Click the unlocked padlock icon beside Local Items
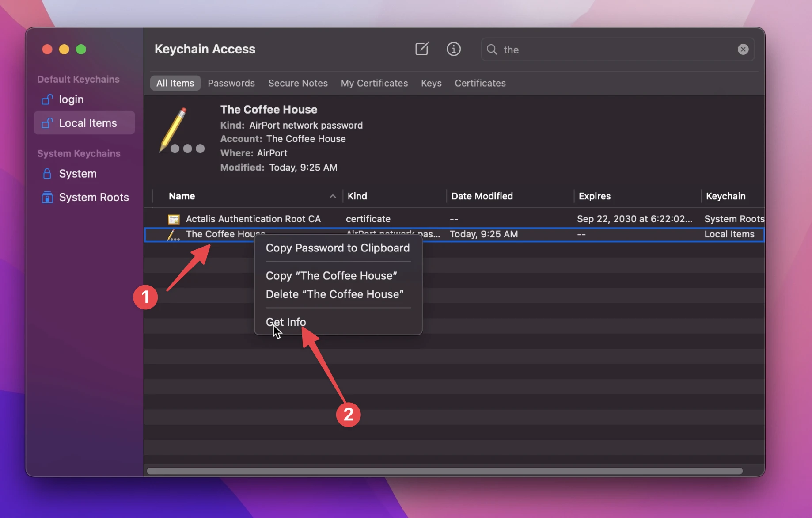 pos(47,123)
